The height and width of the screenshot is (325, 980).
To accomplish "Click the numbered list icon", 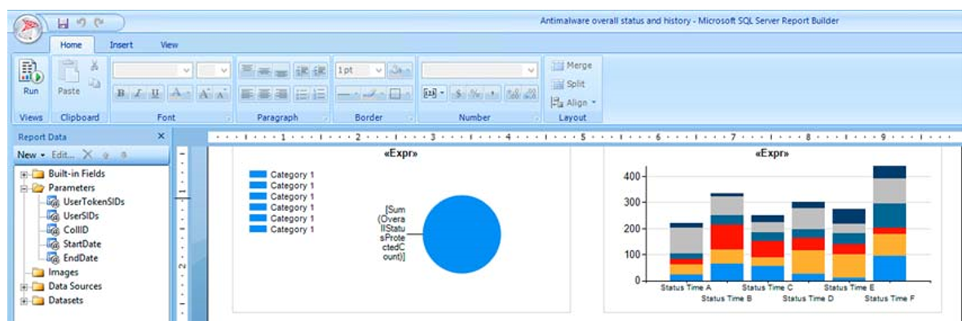I will (320, 93).
